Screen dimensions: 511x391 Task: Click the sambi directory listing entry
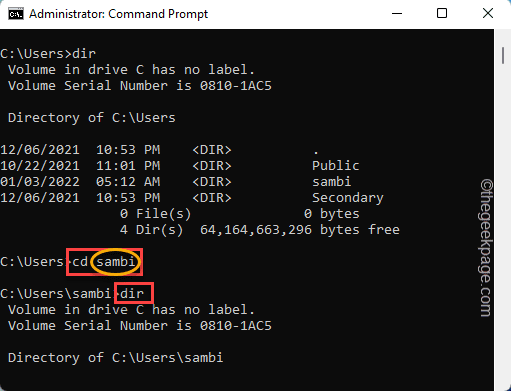[x=332, y=182]
